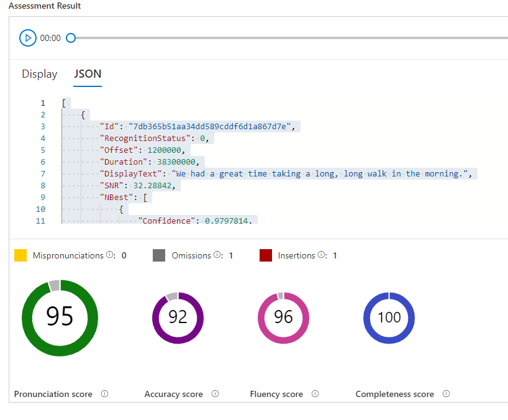Click the Pronunciation score label

click(x=53, y=394)
